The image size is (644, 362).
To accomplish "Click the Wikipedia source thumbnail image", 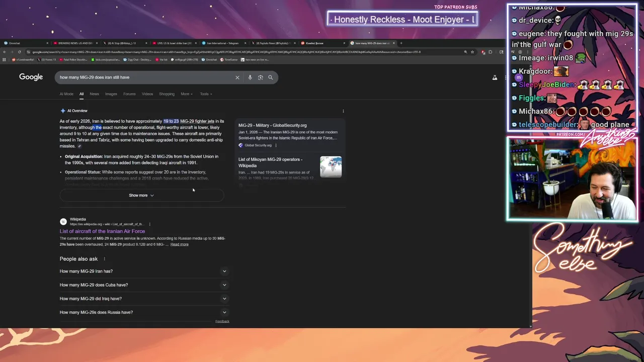I will coord(331,167).
